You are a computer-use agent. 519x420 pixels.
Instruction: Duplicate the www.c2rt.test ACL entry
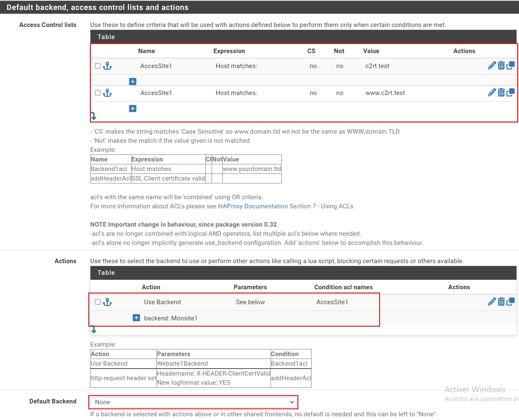(511, 93)
